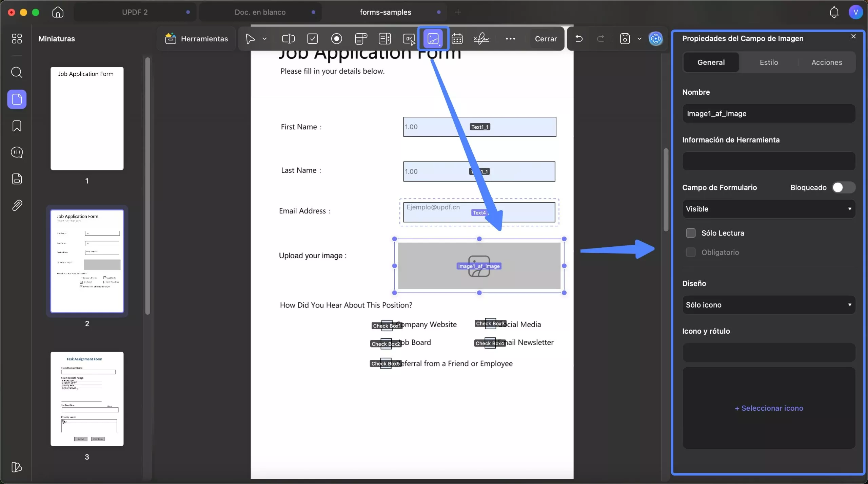Select the Image1_af_image field on the page
The width and height of the screenshot is (868, 484).
tap(479, 266)
